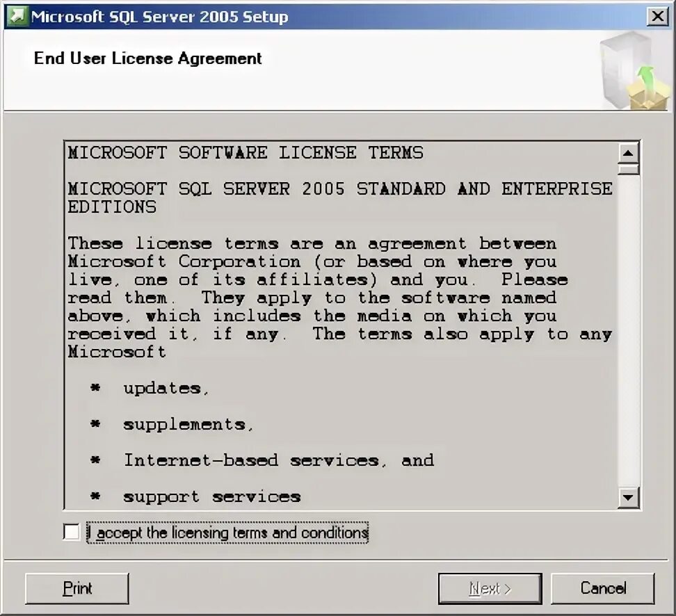This screenshot has width=676, height=616.
Task: Print the license agreement
Action: [77, 588]
